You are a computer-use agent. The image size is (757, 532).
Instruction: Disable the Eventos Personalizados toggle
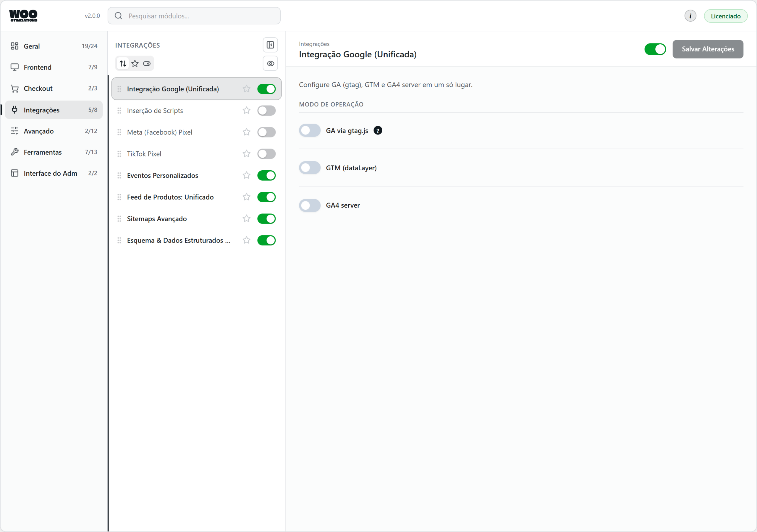point(266,175)
